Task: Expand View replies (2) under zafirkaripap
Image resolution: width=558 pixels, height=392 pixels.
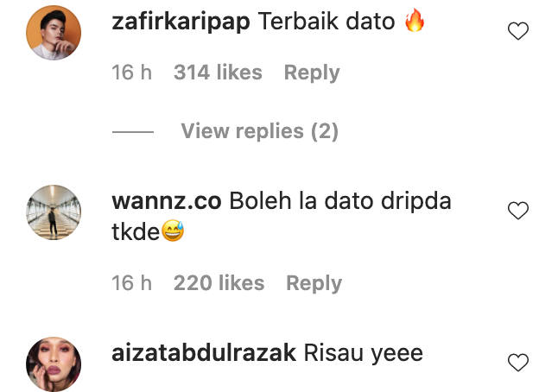Action: [x=259, y=131]
